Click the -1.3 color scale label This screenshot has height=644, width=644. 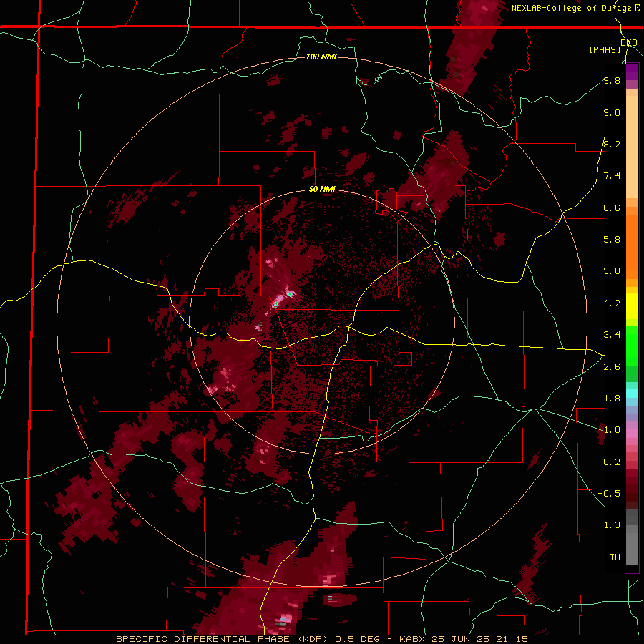coord(609,525)
